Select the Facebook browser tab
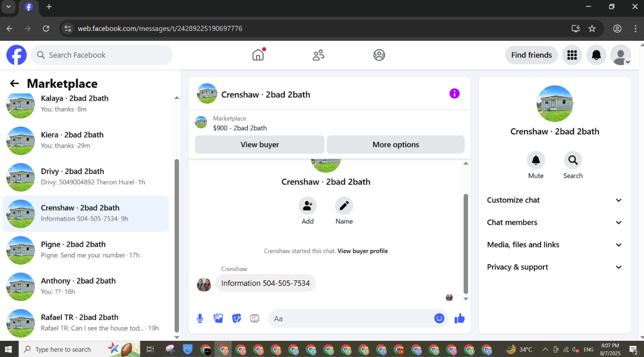 point(29,7)
